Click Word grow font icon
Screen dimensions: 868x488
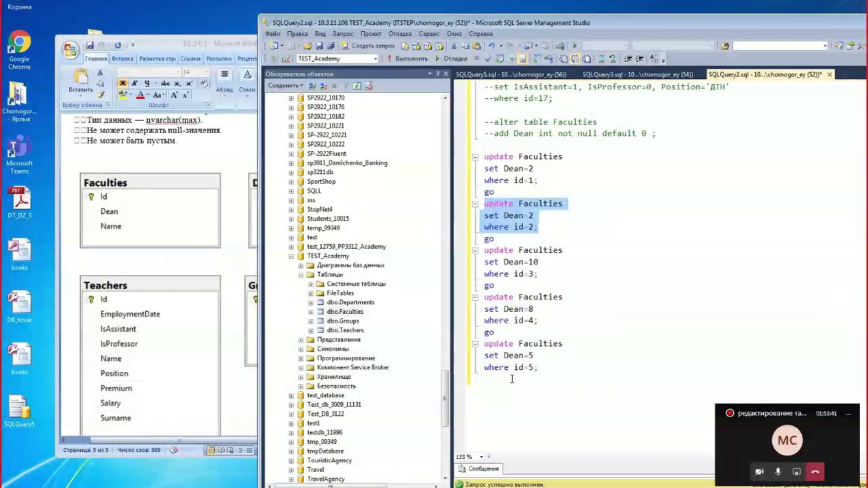point(174,95)
